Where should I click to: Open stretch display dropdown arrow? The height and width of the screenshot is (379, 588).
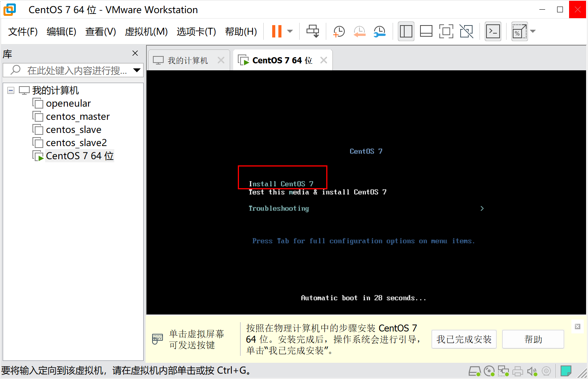point(533,31)
